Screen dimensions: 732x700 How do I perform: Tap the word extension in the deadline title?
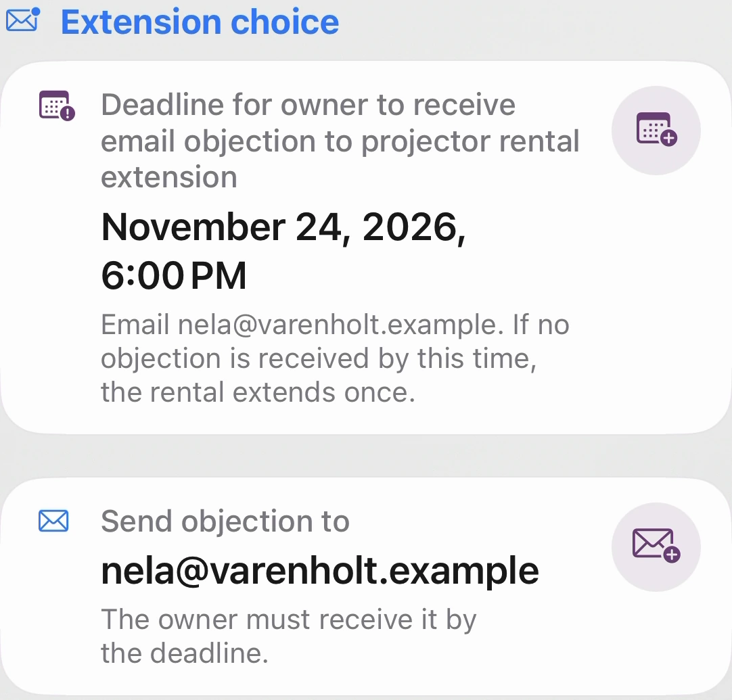pyautogui.click(x=169, y=177)
